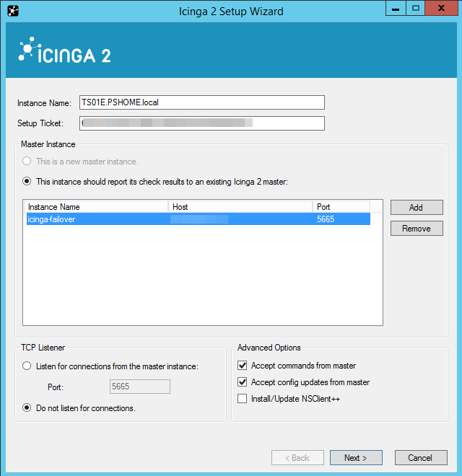This screenshot has height=476, width=462.
Task: Proceed with the Next button
Action: pos(356,458)
